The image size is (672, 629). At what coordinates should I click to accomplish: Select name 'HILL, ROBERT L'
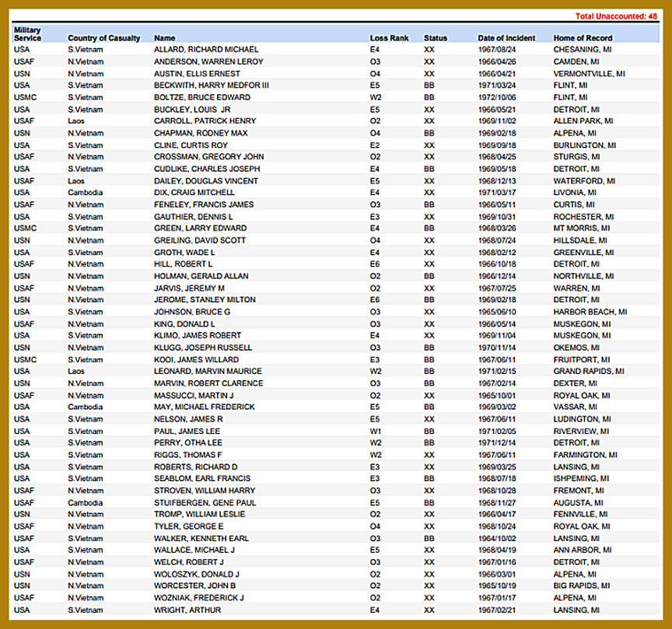(x=184, y=264)
